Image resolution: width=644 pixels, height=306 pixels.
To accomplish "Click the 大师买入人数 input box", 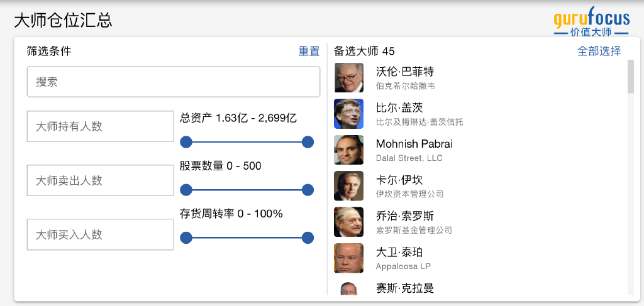I will 100,234.
